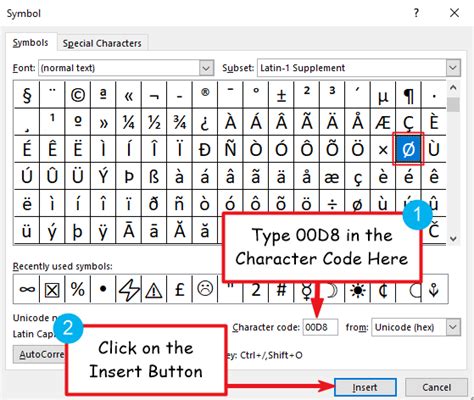This screenshot has width=474, height=400.
Task: Open the from Unicode (hex) dropdown
Action: tap(453, 327)
